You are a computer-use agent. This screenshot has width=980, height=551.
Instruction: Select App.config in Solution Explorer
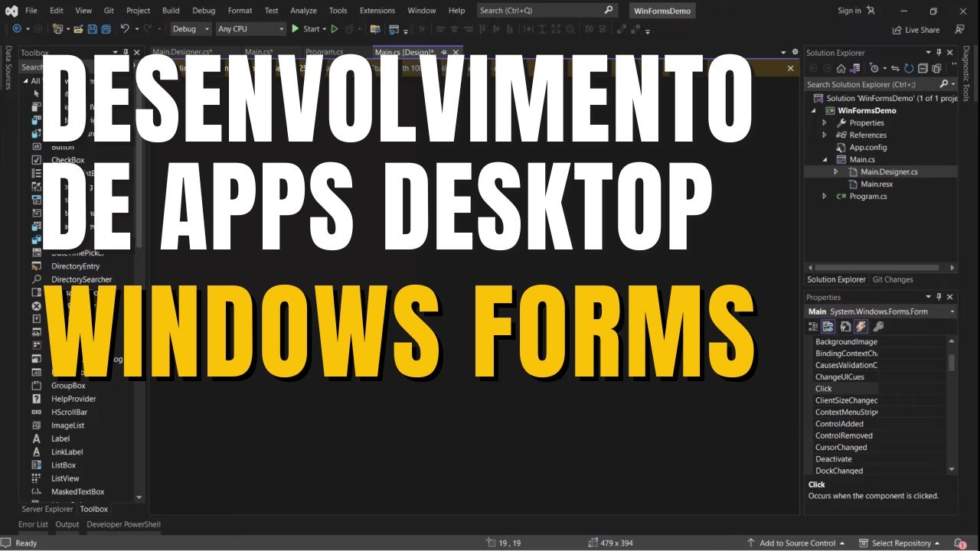tap(868, 147)
